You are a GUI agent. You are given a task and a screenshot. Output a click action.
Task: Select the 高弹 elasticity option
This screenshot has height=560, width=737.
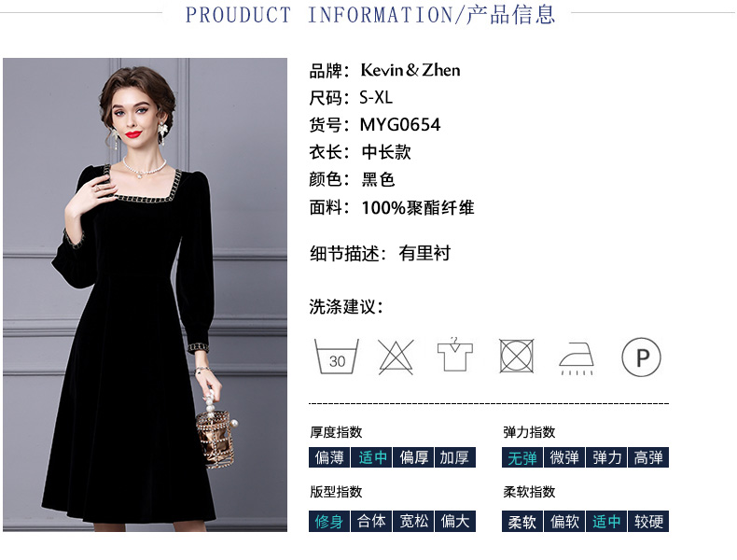click(x=648, y=457)
